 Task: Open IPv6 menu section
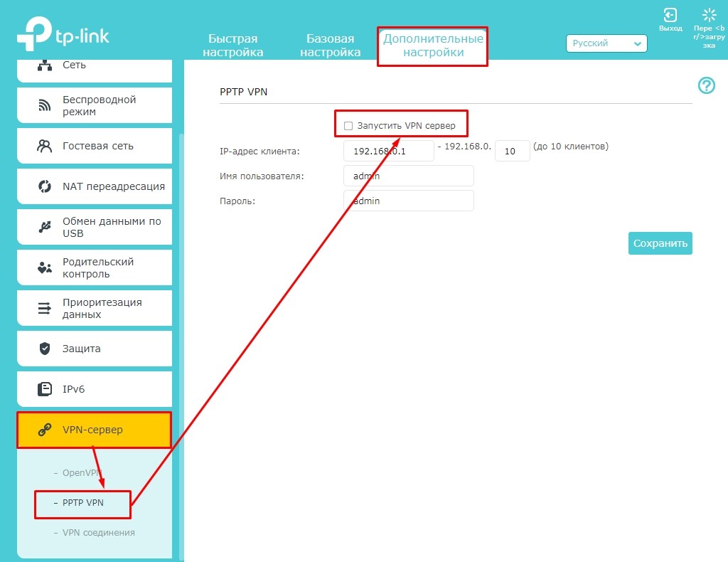tap(95, 388)
